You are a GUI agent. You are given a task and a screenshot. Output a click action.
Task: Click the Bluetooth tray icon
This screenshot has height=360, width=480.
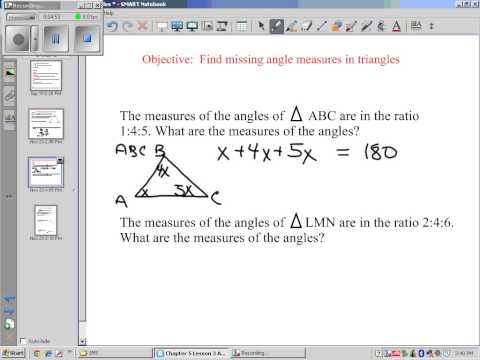[x=421, y=353]
